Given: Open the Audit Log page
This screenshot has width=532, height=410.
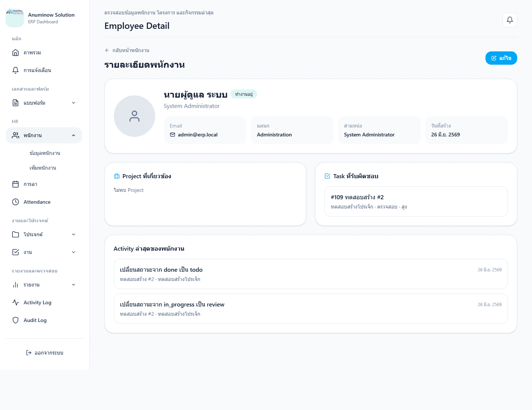Looking at the screenshot, I should coord(44,320).
